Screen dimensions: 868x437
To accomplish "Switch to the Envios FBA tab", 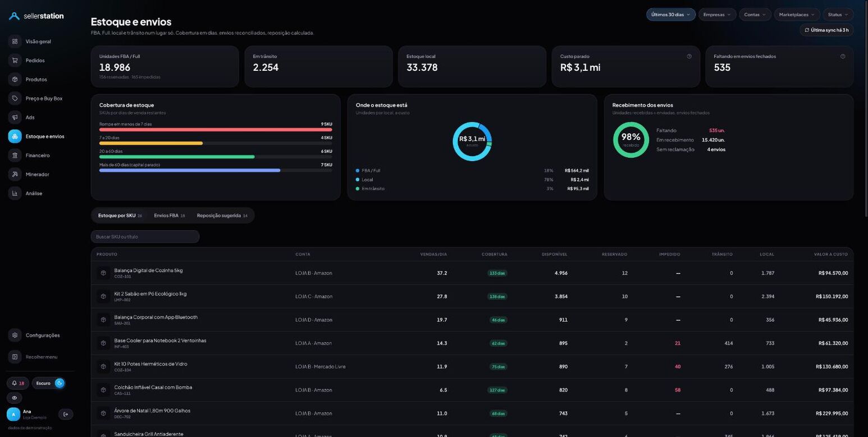I will [x=169, y=216].
